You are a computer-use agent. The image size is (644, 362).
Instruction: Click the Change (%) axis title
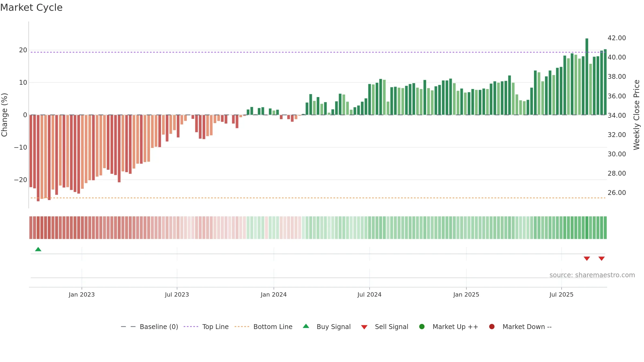pos(4,115)
